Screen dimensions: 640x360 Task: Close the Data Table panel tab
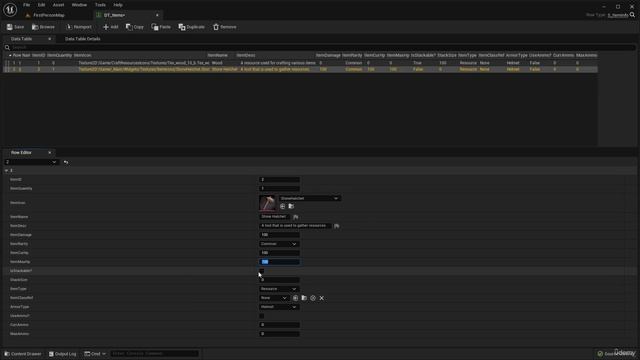point(50,39)
